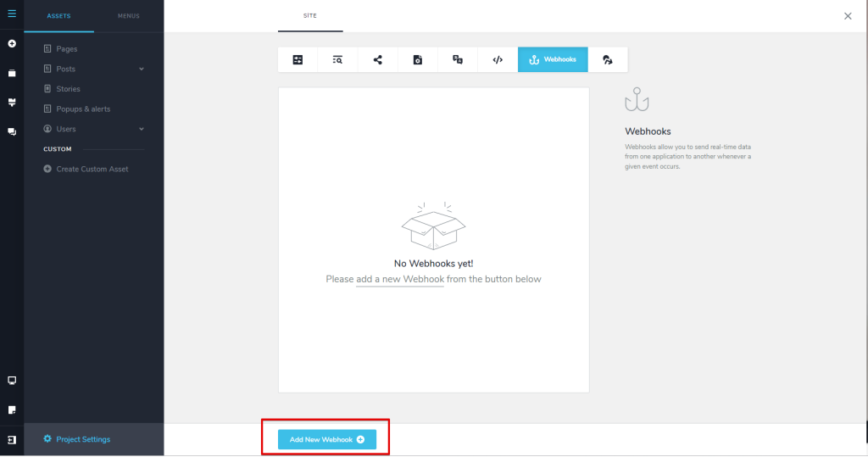The width and height of the screenshot is (868, 457).
Task: Click the translation icon settings tab
Action: [458, 59]
